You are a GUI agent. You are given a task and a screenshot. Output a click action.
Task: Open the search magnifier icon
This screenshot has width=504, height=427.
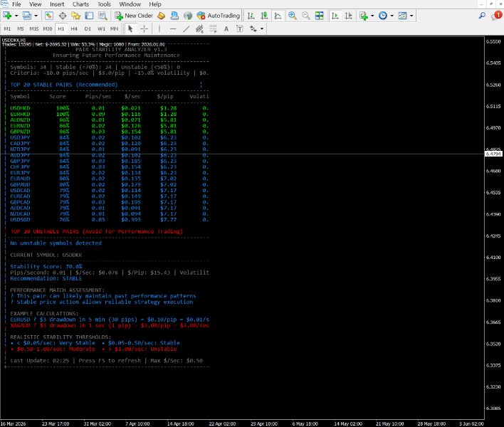482,16
